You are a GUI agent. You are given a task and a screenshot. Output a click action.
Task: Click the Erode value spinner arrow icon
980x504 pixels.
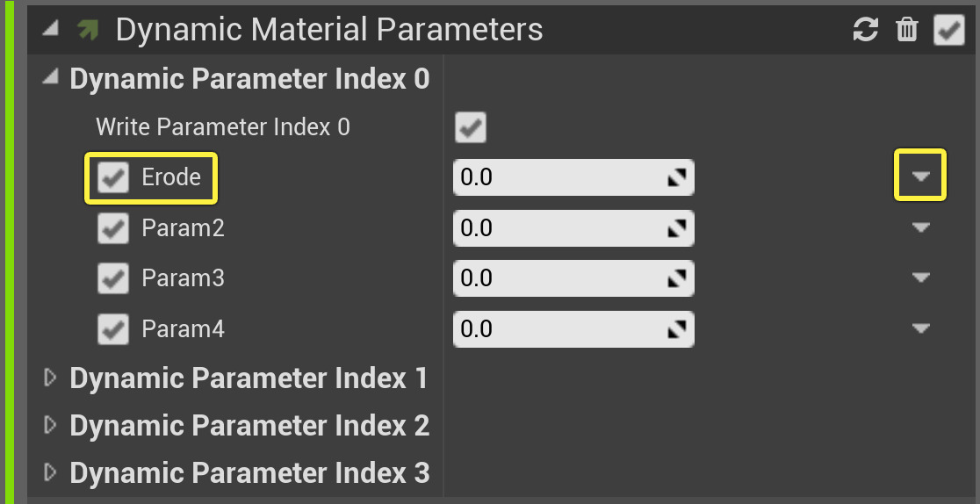tap(676, 178)
